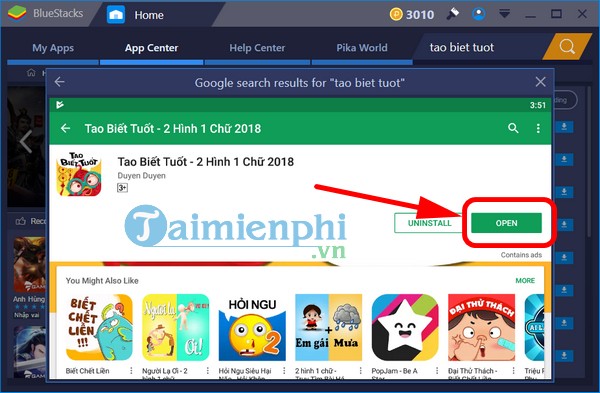Click the Play Store back arrow
This screenshot has height=393, width=600.
coord(65,128)
